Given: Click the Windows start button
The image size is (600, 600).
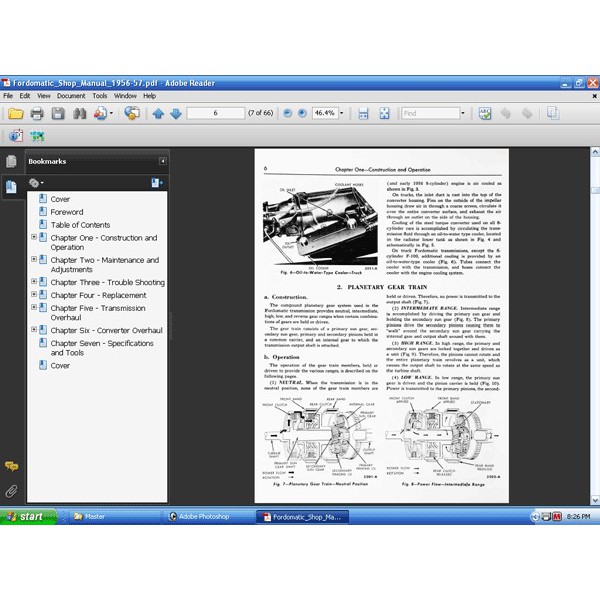Looking at the screenshot, I should point(29,517).
